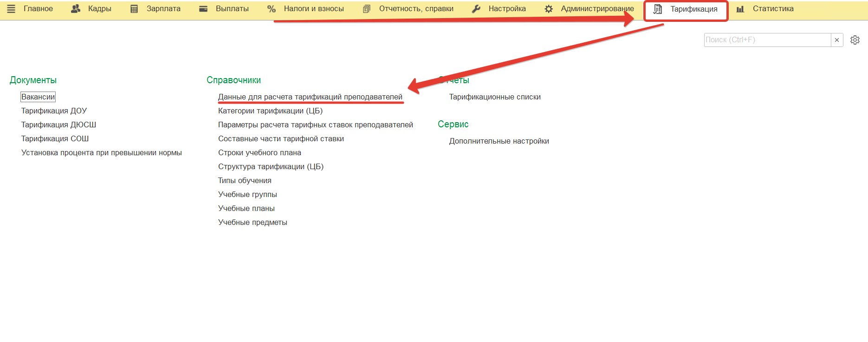Open Тарификационные списки report

[x=494, y=97]
